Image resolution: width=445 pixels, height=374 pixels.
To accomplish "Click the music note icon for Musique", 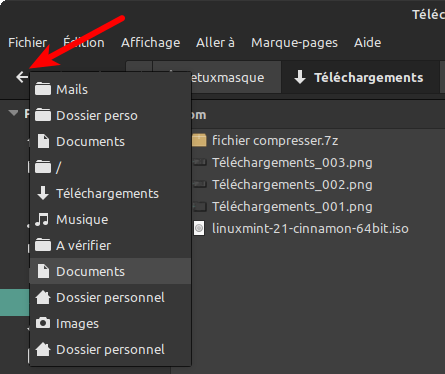I will (x=43, y=219).
